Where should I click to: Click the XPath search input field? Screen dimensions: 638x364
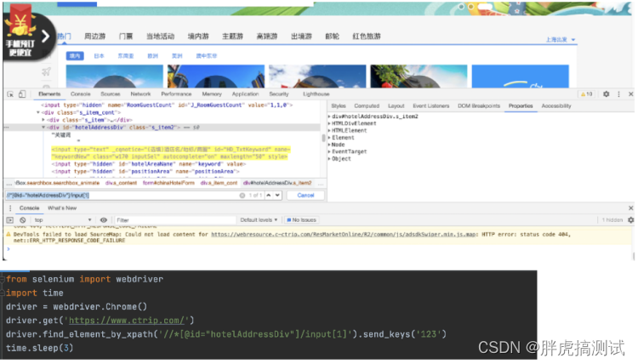coord(122,196)
